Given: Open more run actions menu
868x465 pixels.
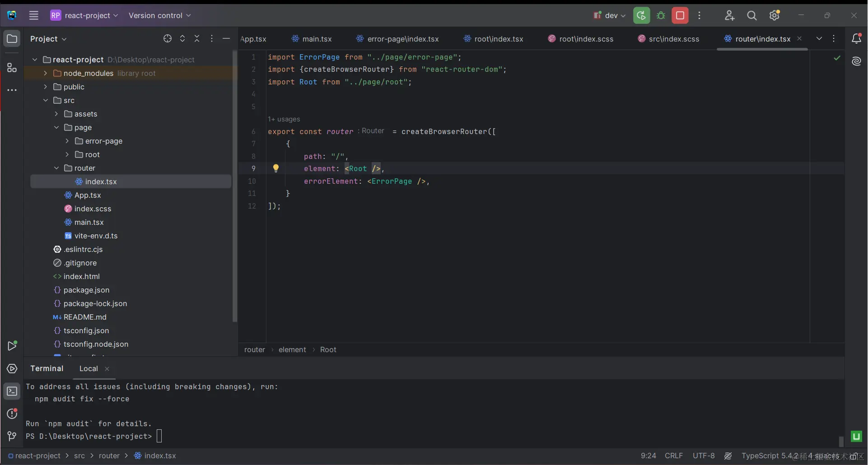Looking at the screenshot, I should point(700,15).
